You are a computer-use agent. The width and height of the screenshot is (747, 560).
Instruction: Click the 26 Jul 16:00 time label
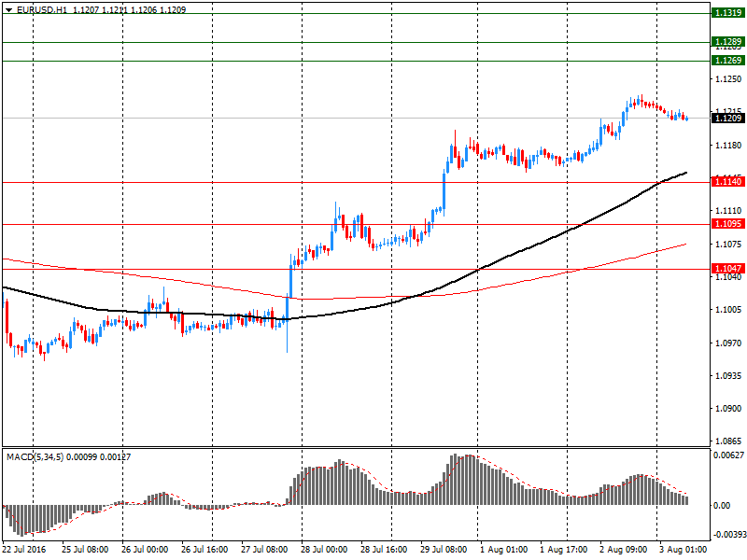(204, 550)
